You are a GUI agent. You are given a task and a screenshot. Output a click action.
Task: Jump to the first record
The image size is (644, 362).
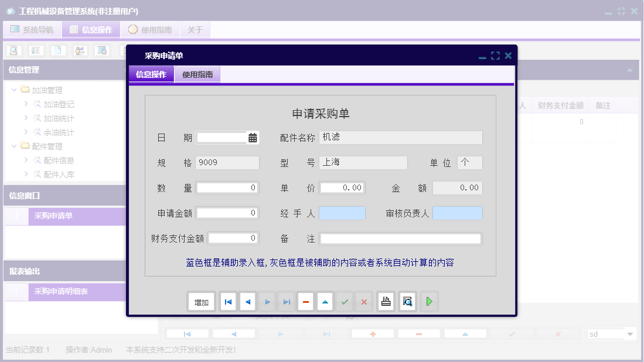pyautogui.click(x=227, y=301)
